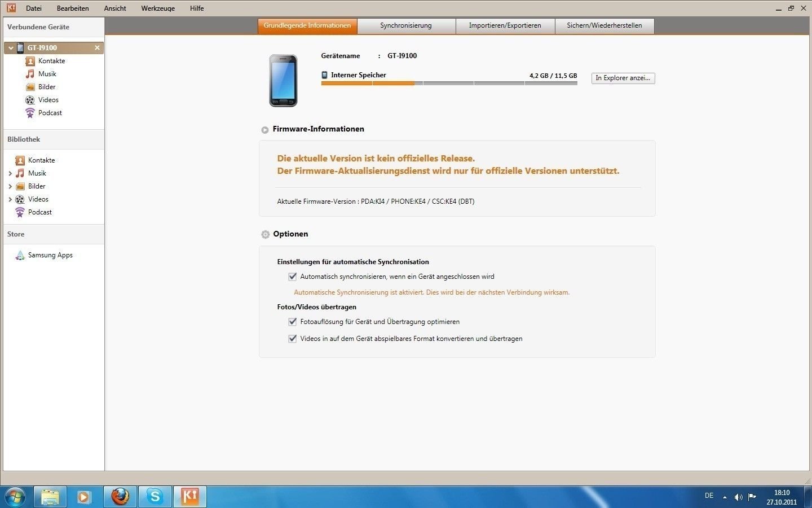The height and width of the screenshot is (508, 812).
Task: Click the Optionen heading text
Action: pos(290,234)
